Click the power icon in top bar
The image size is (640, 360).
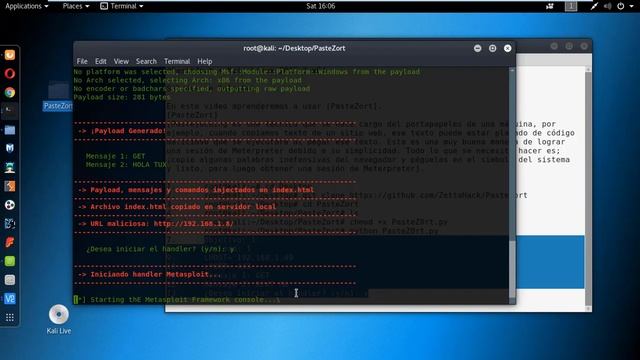coord(620,6)
